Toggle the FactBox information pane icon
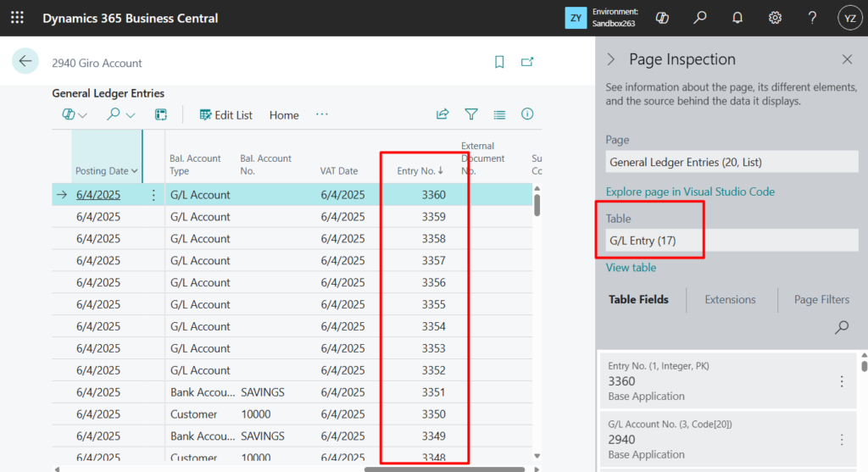 pyautogui.click(x=527, y=114)
